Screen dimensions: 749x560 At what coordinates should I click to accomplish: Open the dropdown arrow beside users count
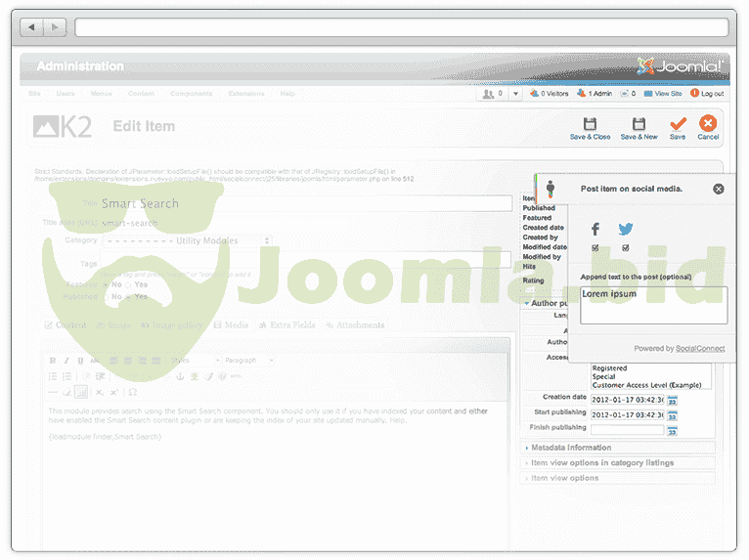[x=515, y=94]
